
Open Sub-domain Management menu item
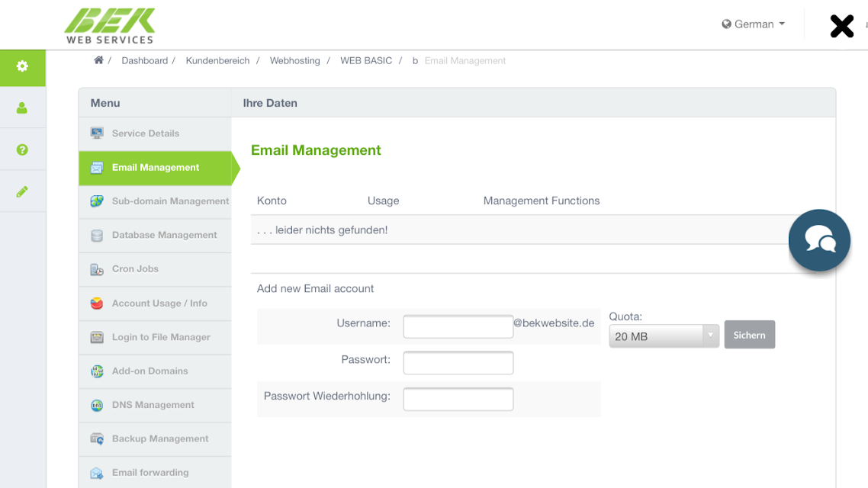pyautogui.click(x=155, y=201)
